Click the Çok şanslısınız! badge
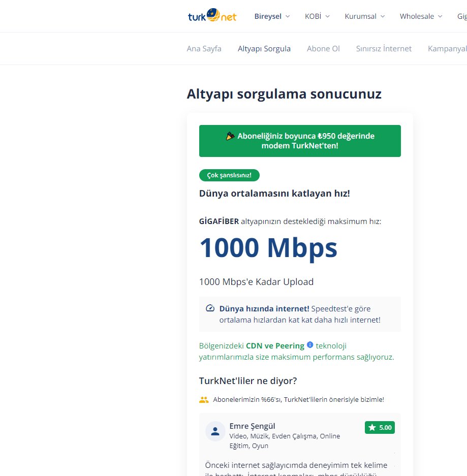The width and height of the screenshot is (467, 476). (x=229, y=175)
